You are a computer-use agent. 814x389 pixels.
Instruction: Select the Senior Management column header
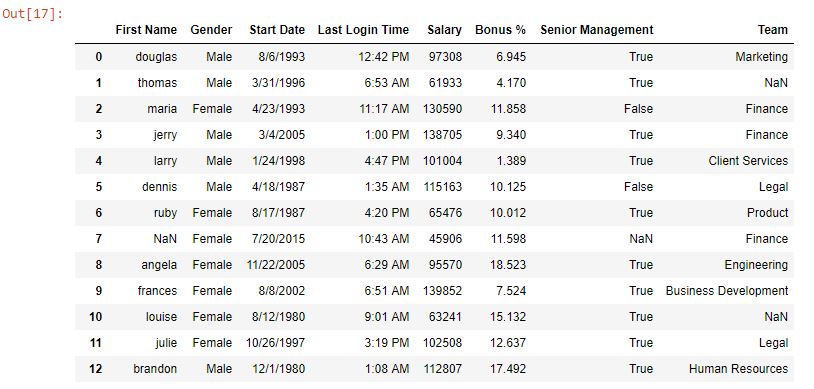(596, 30)
